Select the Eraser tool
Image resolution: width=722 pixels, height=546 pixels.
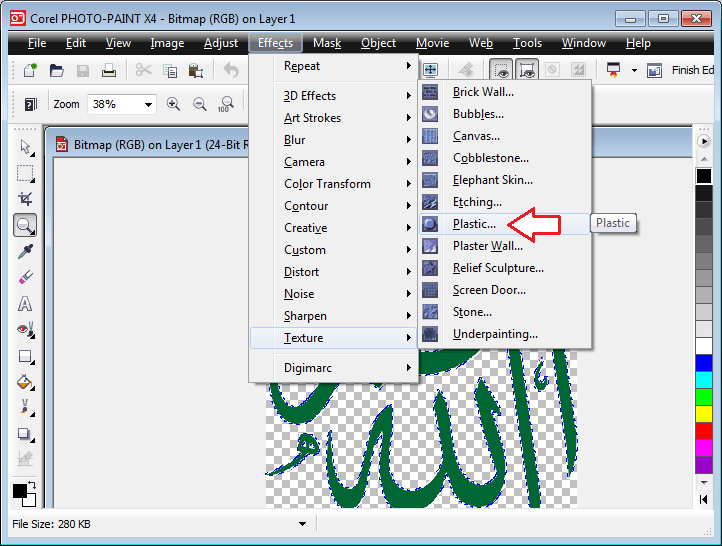pyautogui.click(x=25, y=277)
